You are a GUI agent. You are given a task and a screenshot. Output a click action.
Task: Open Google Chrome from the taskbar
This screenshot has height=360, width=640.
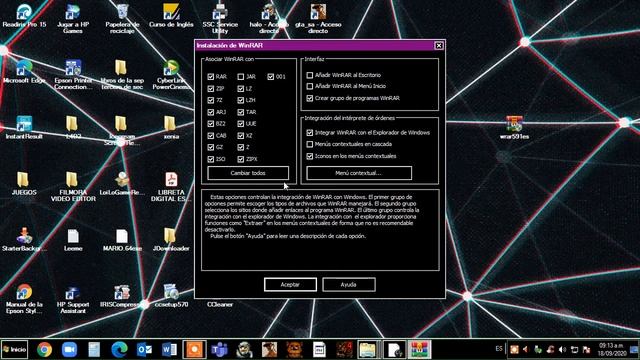(x=44, y=349)
